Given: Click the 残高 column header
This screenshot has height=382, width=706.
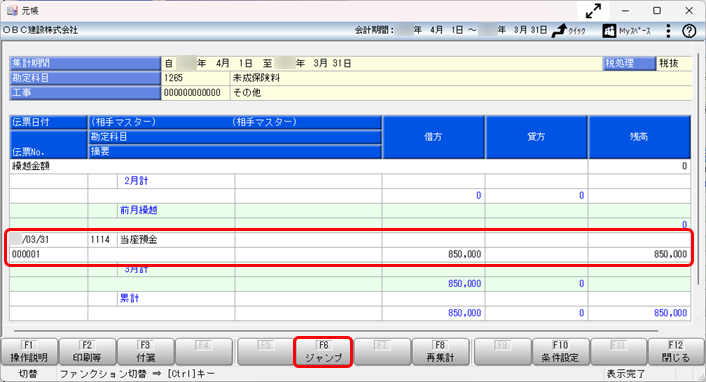Looking at the screenshot, I should click(x=639, y=137).
